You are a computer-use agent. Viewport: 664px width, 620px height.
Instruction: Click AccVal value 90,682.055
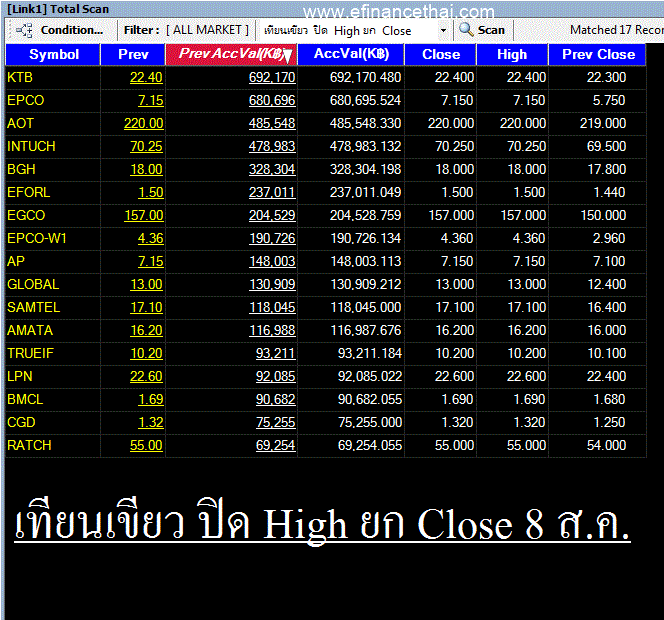tap(369, 399)
